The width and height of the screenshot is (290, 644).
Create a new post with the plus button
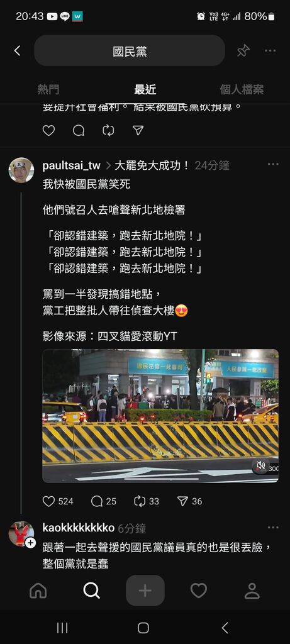click(145, 591)
